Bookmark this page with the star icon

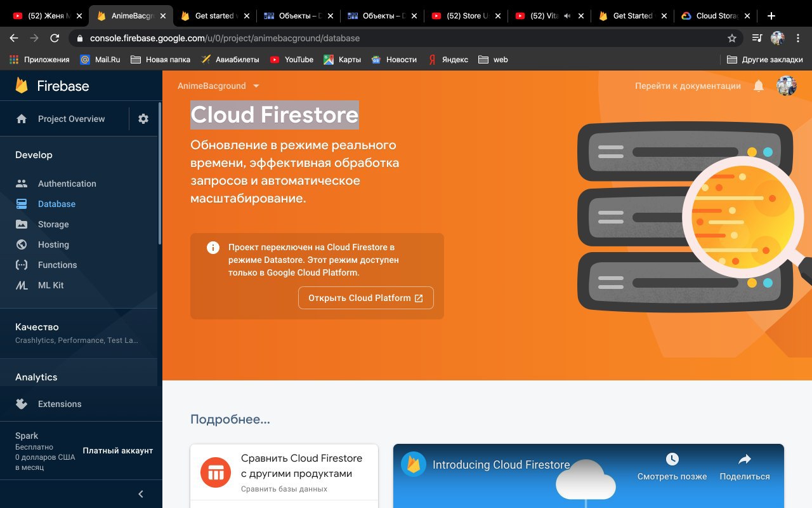pos(732,38)
